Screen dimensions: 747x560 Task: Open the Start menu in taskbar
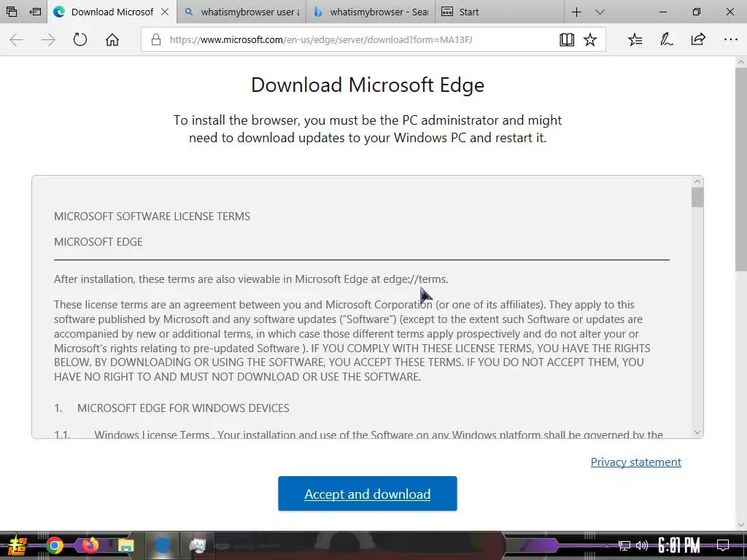point(17,545)
